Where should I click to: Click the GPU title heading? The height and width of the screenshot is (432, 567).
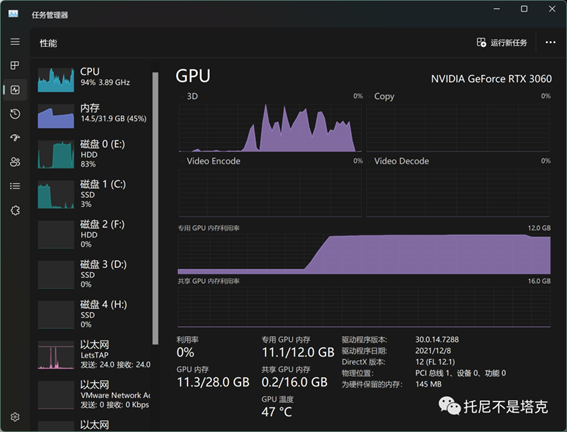[x=193, y=76]
